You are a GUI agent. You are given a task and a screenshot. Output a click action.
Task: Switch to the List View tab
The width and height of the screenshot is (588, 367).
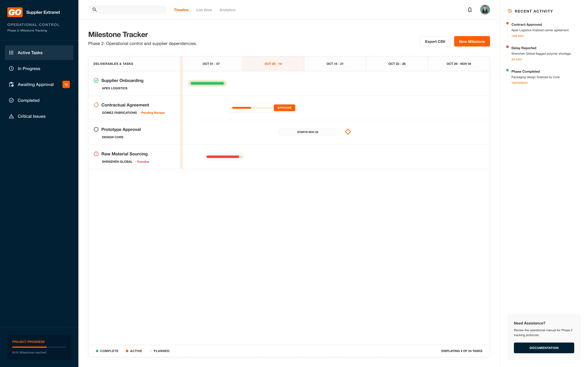(204, 10)
